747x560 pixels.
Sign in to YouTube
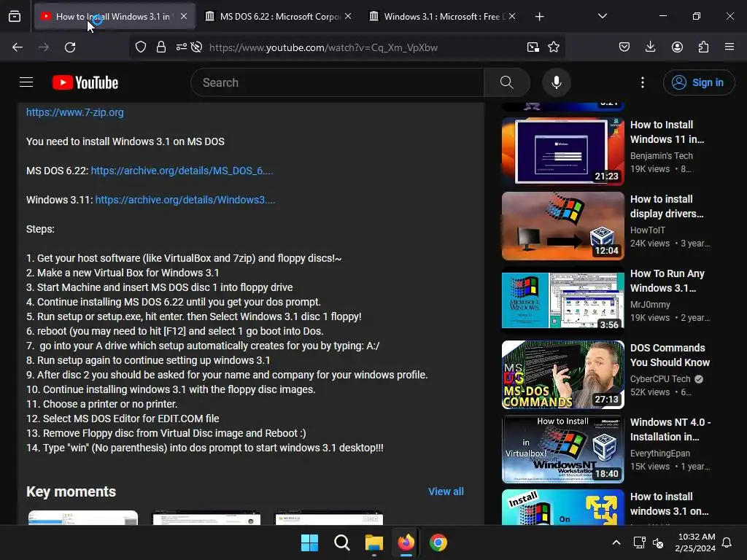[698, 82]
